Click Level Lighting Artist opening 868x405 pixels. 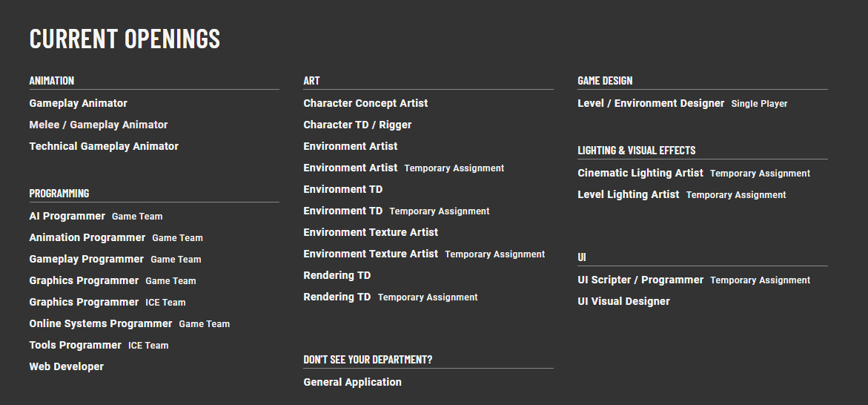[x=681, y=195]
